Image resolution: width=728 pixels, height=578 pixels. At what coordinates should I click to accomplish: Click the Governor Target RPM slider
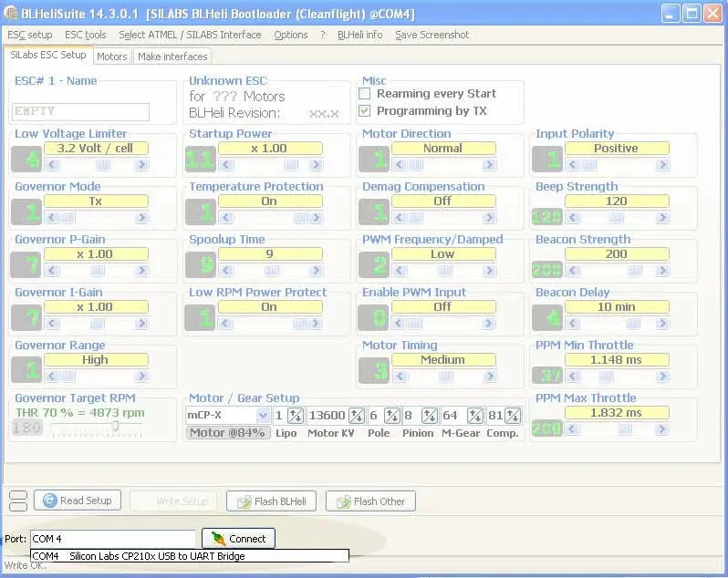[x=115, y=428]
